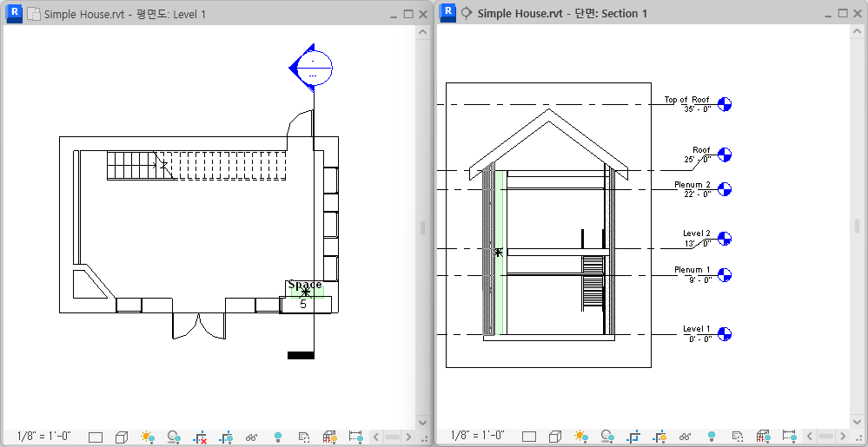Reveal hidden elements lightbulb in Section 1 window

(712, 437)
